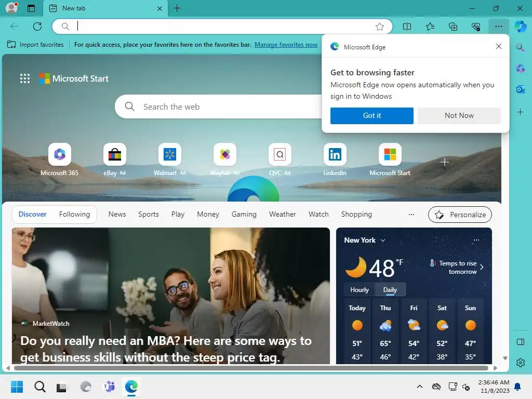Open Microsoft 365 sidebar app
The image size is (532, 399).
[x=520, y=69]
